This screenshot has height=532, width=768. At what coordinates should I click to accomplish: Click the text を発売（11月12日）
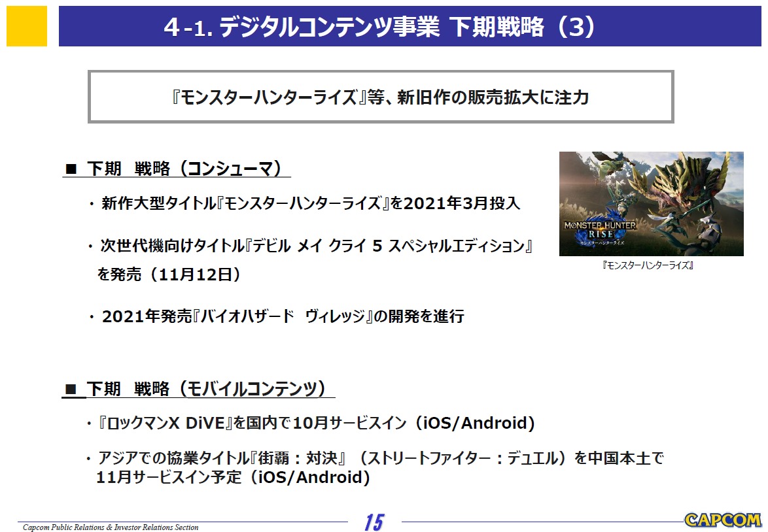[169, 274]
